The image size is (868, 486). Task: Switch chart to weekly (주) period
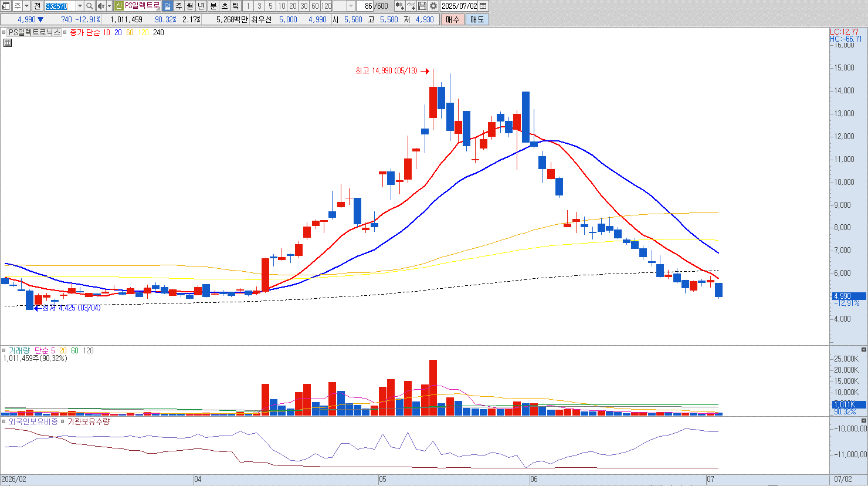(179, 6)
